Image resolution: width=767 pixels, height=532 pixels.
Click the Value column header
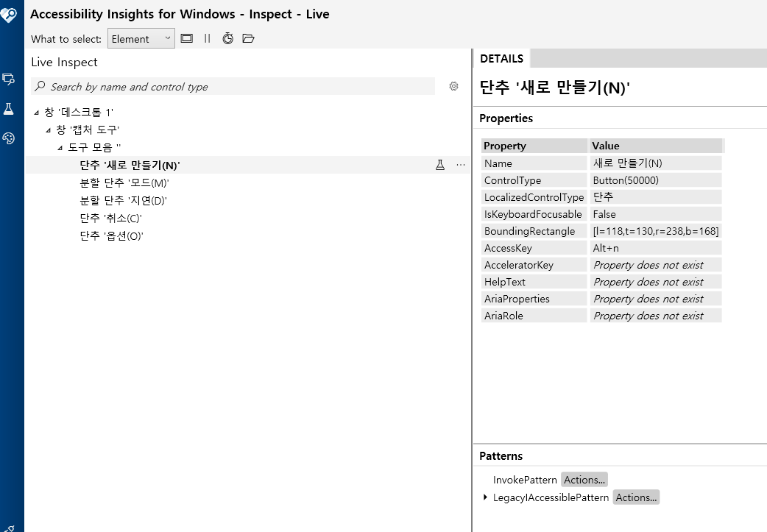656,146
